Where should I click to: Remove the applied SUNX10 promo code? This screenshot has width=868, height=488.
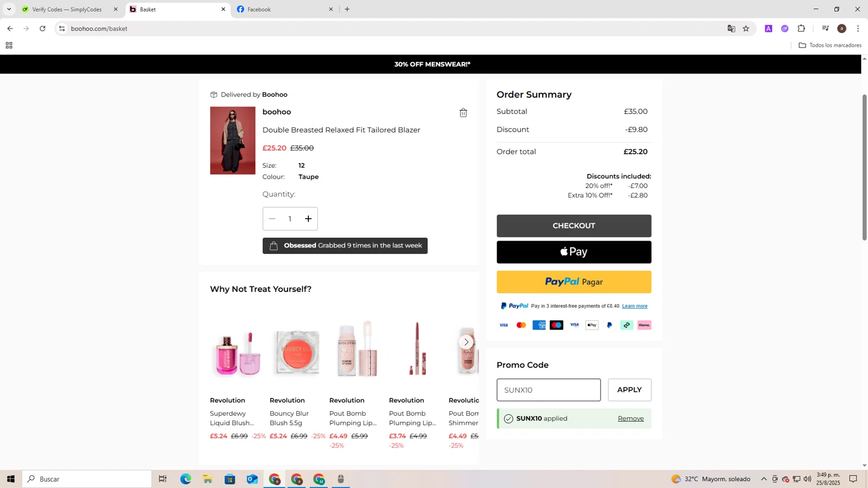point(631,419)
